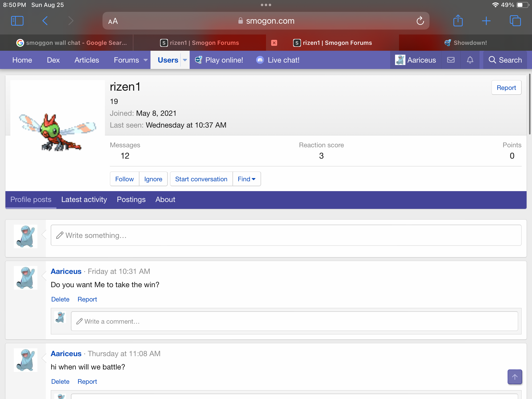Open the Search button in navbar

click(505, 60)
